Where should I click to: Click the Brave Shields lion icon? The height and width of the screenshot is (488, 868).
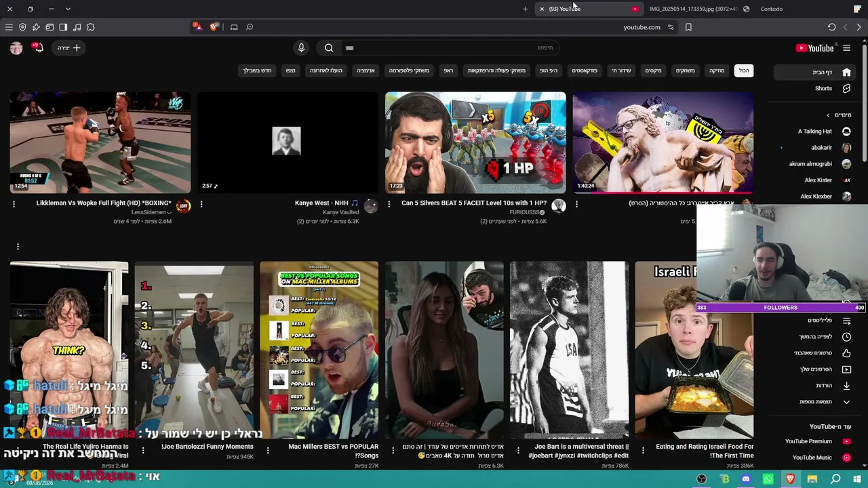click(x=214, y=27)
